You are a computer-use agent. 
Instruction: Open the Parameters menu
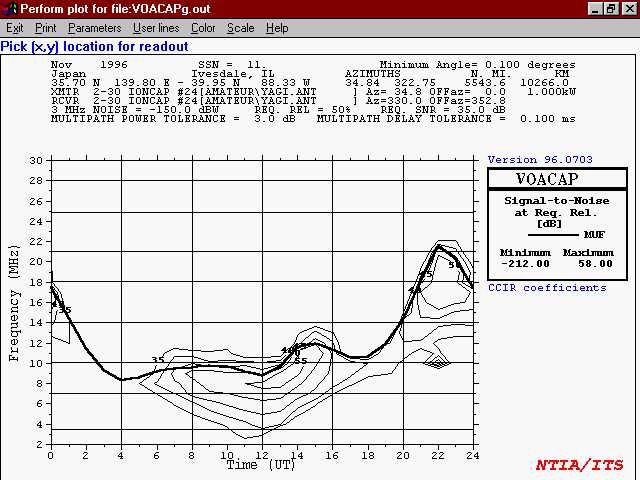click(x=94, y=28)
